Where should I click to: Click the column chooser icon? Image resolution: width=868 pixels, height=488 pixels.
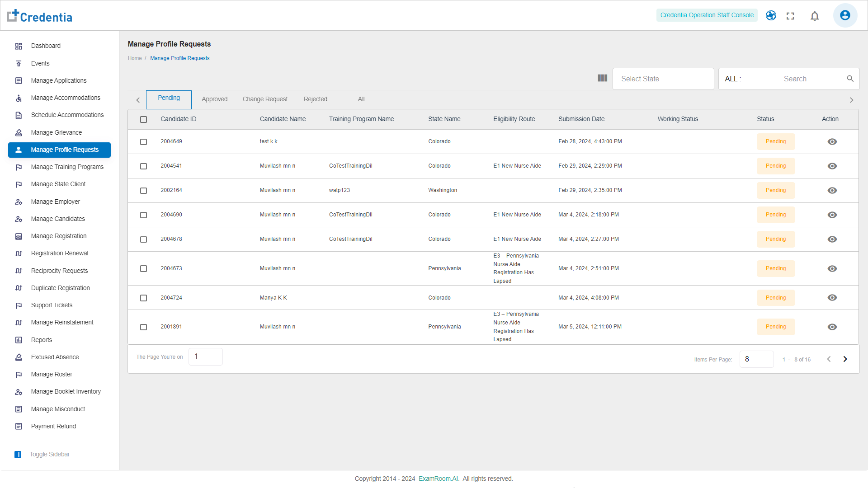click(602, 78)
